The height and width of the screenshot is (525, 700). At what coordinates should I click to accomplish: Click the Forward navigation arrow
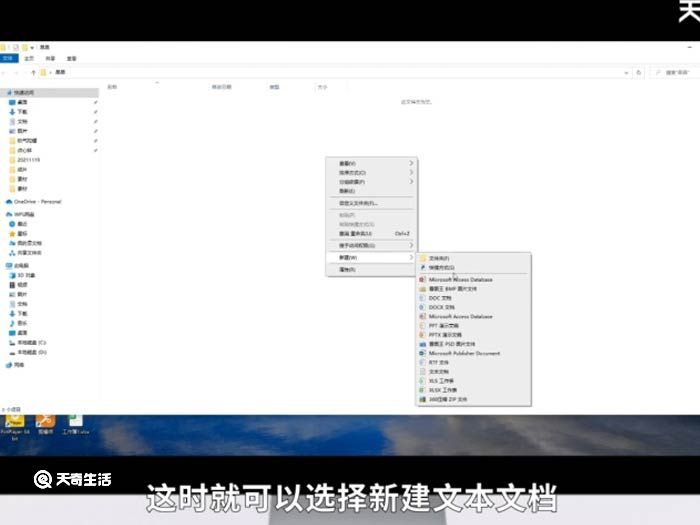point(17,72)
